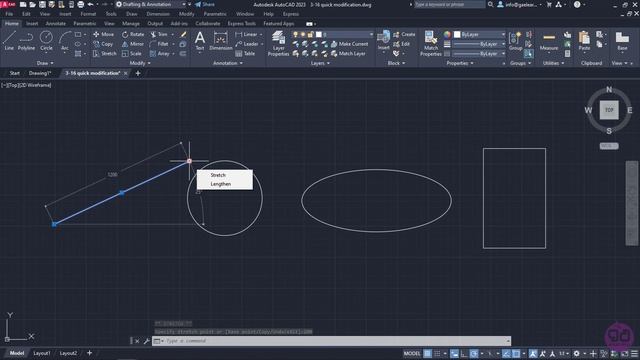
Task: Select the Text annotation tool
Action: coord(200,41)
